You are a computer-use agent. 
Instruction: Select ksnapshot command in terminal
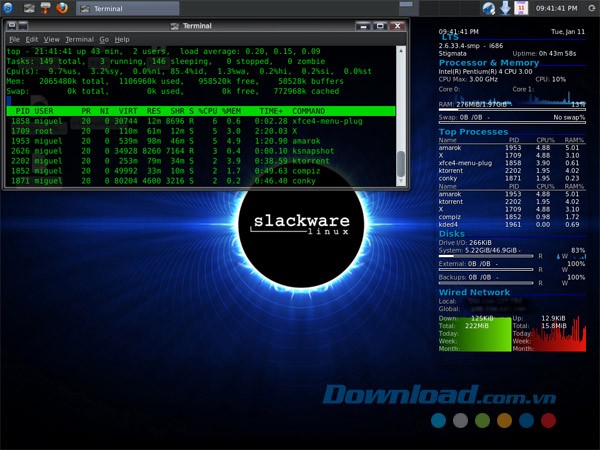(x=313, y=151)
